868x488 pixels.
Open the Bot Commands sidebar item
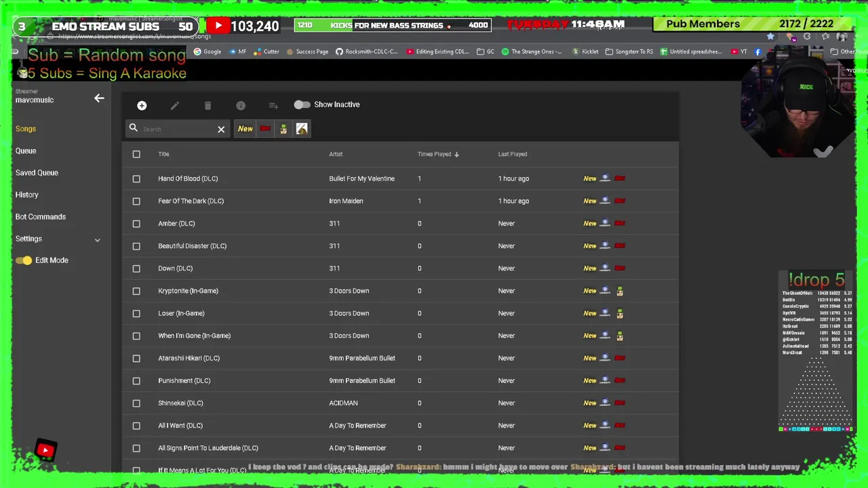pos(41,217)
